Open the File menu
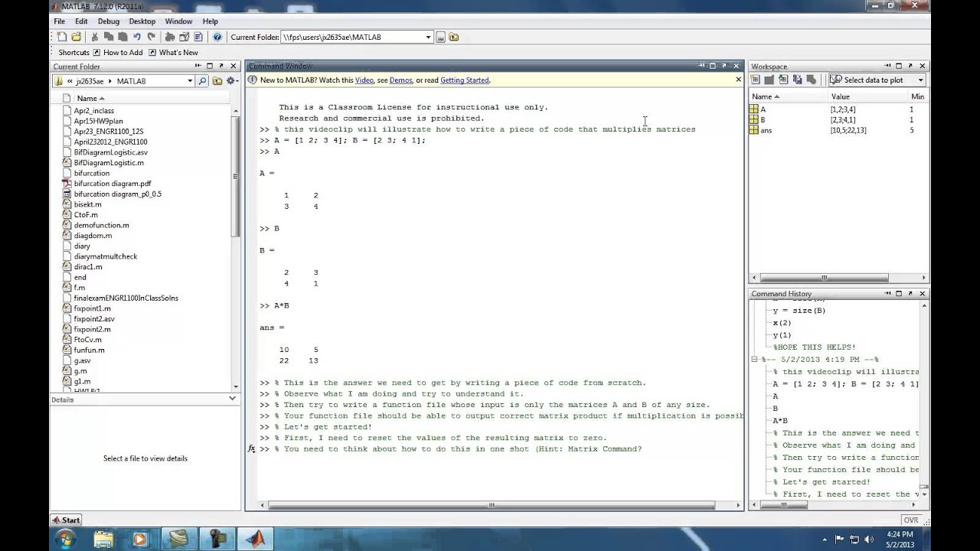The width and height of the screenshot is (980, 551). pyautogui.click(x=60, y=21)
